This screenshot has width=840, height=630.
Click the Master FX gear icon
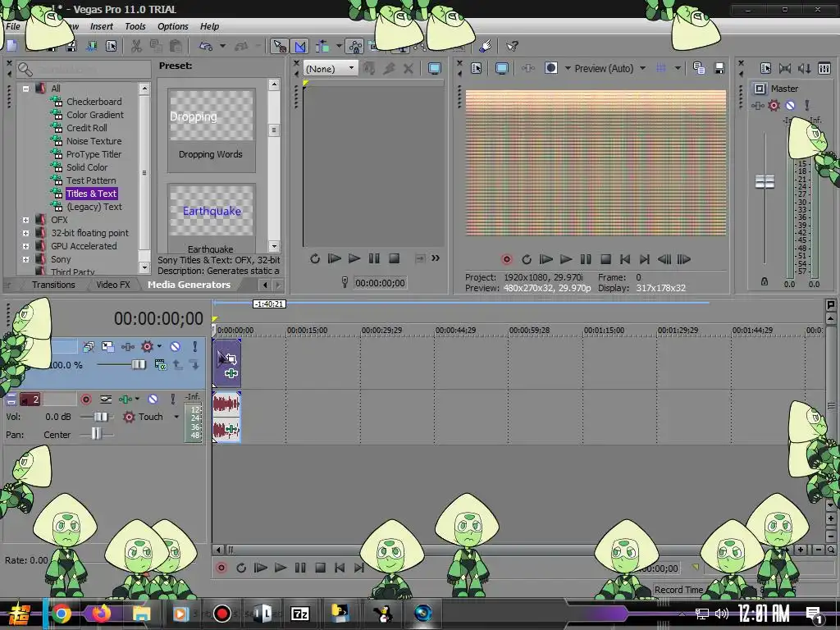pyautogui.click(x=774, y=105)
